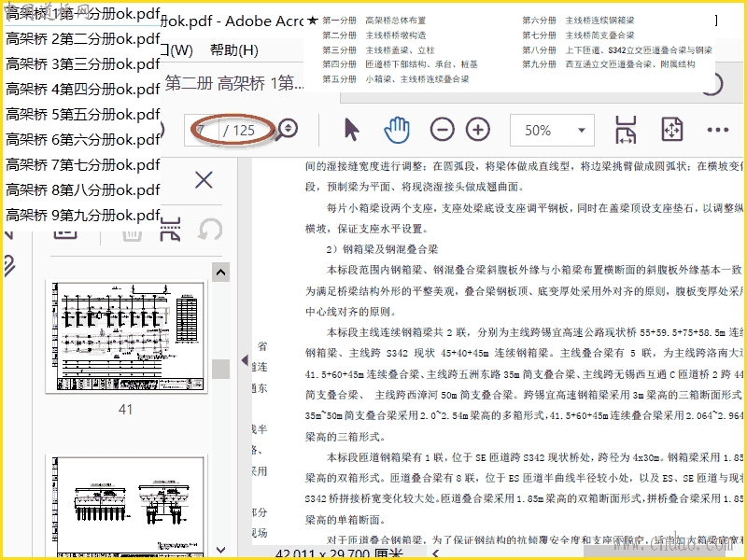Activate the hand pan tool
747x560 pixels.
(397, 130)
